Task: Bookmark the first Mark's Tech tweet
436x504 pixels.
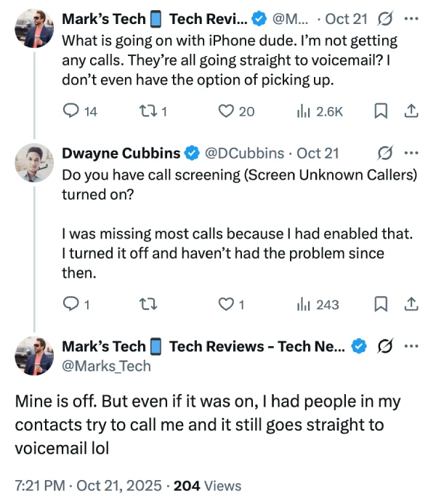Action: click(381, 111)
